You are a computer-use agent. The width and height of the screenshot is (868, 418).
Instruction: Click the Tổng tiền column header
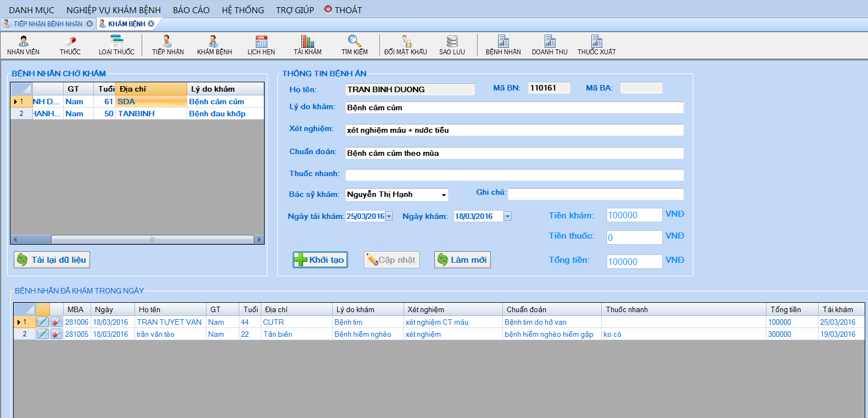[792, 309]
